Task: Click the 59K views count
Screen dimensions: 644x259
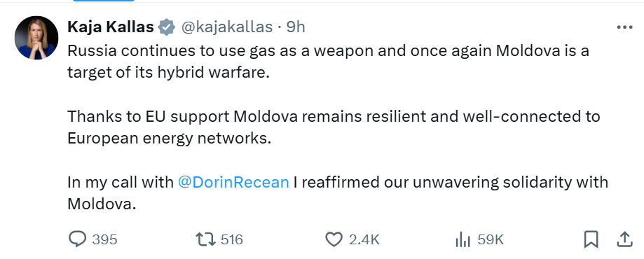Action: (491, 239)
